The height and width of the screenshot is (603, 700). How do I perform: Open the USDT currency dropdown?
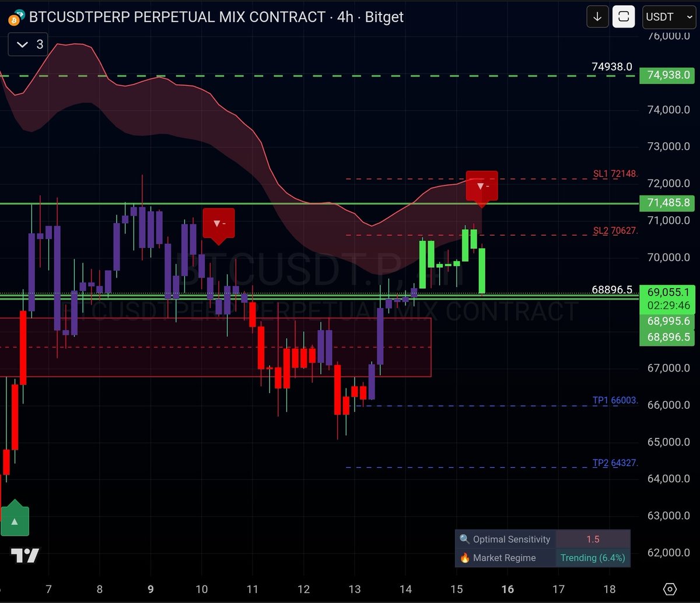[668, 17]
